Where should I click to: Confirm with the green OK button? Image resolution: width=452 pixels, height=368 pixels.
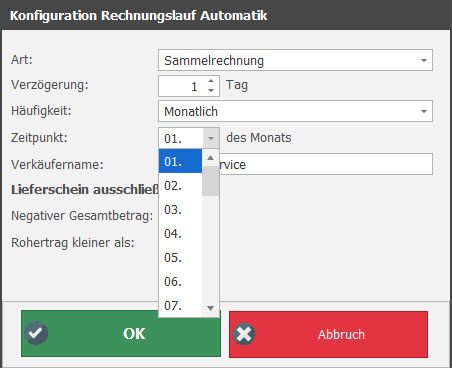pyautogui.click(x=121, y=334)
